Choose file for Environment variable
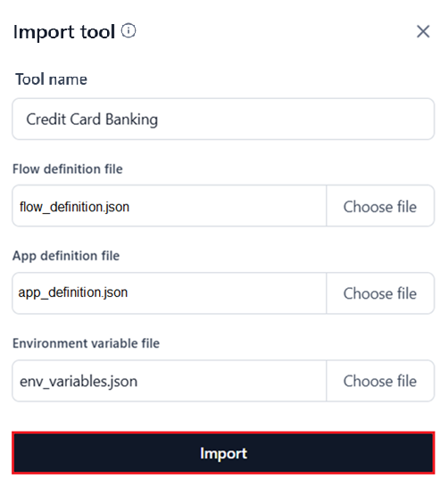Screen dimensions: 448x486 (380, 381)
